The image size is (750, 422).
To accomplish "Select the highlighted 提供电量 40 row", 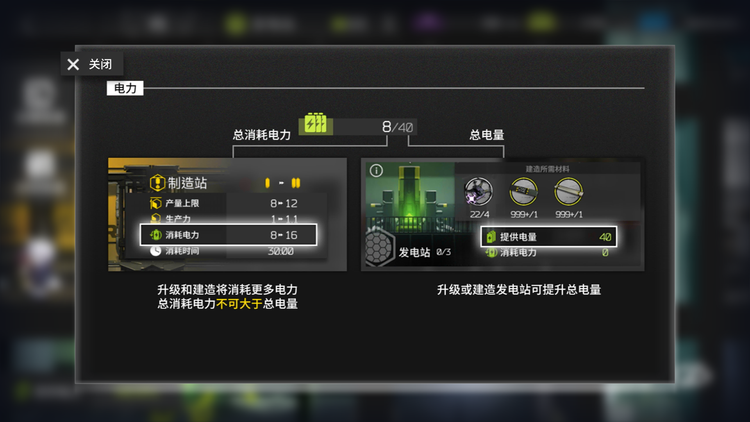I will (549, 237).
